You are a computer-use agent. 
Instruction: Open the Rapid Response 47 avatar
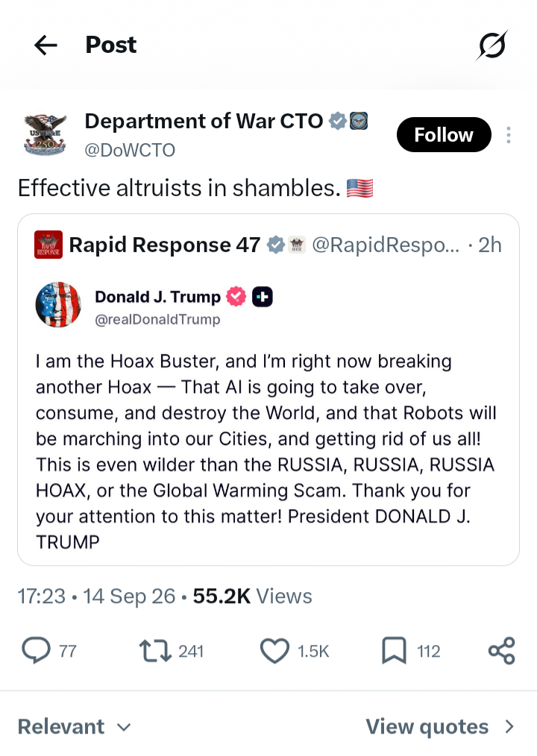pyautogui.click(x=48, y=245)
